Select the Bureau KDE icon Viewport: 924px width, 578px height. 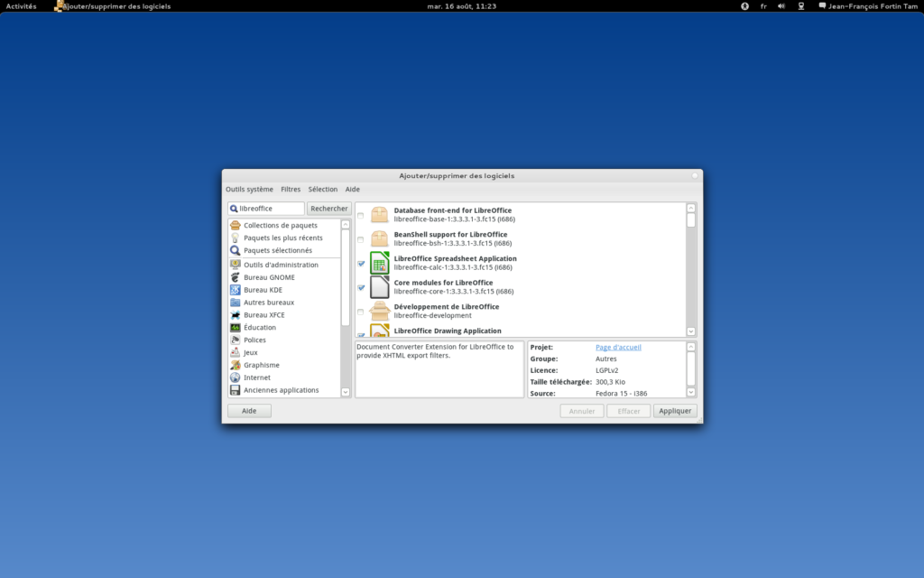pos(236,290)
